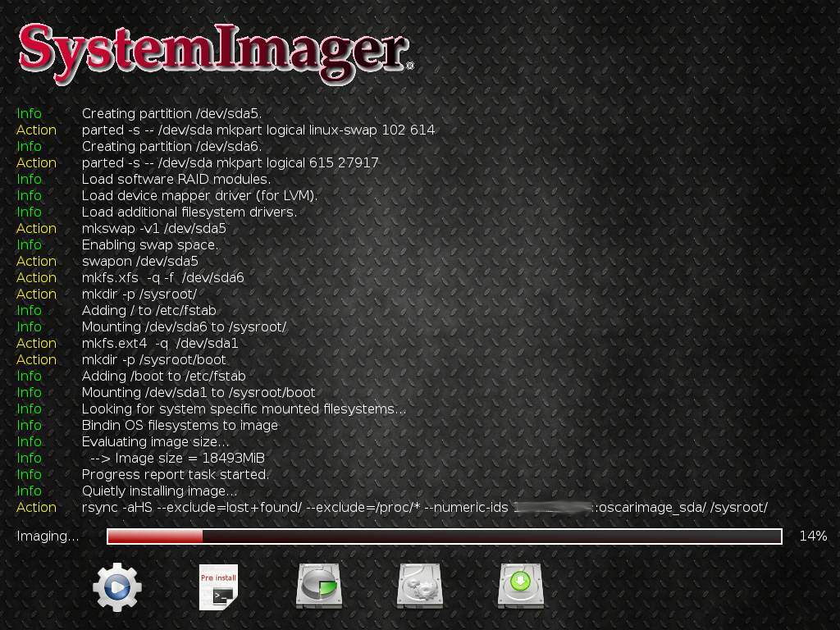
Task: Select the rsync -aHS oscarimage_sda command line
Action: coord(425,507)
